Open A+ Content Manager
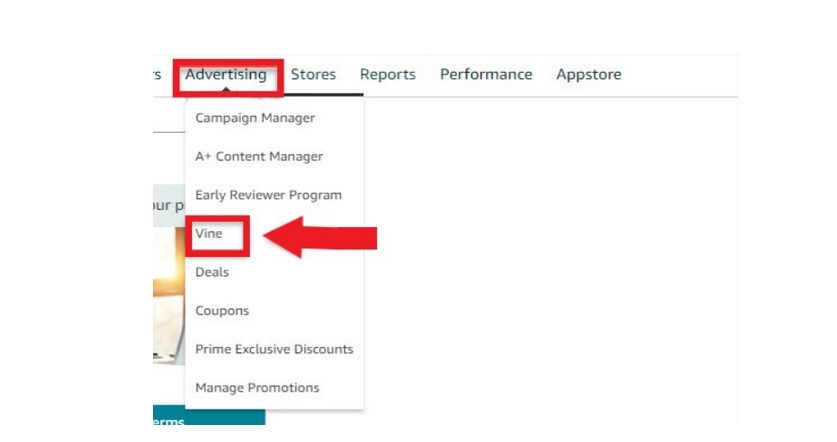This screenshot has height=442, width=837. click(x=259, y=156)
